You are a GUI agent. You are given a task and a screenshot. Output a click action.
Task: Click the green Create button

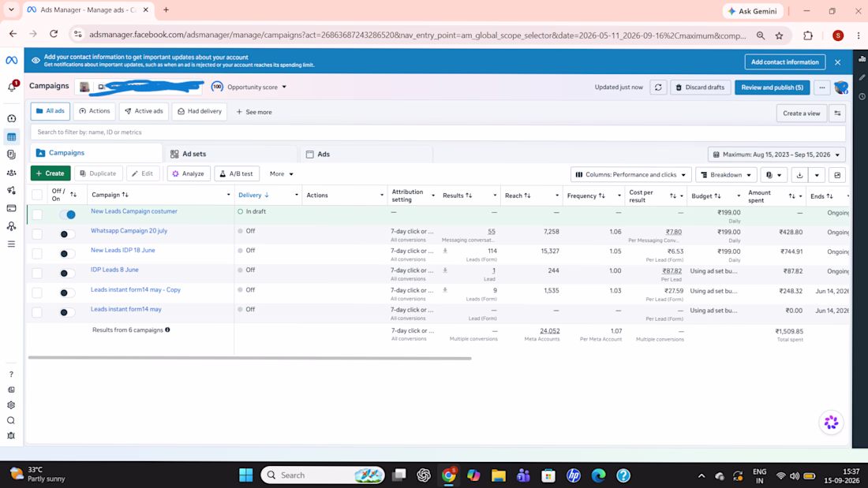click(51, 173)
